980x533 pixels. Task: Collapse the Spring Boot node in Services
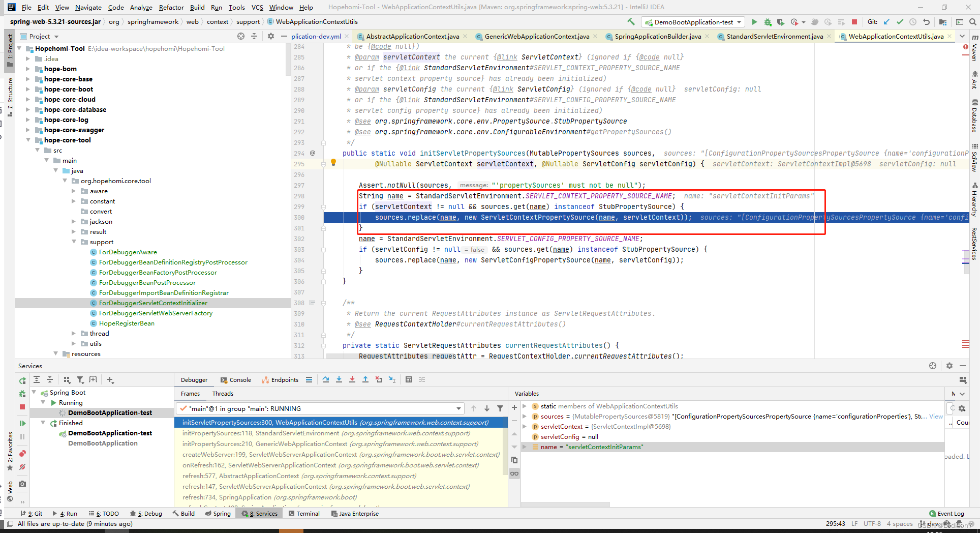tap(34, 392)
